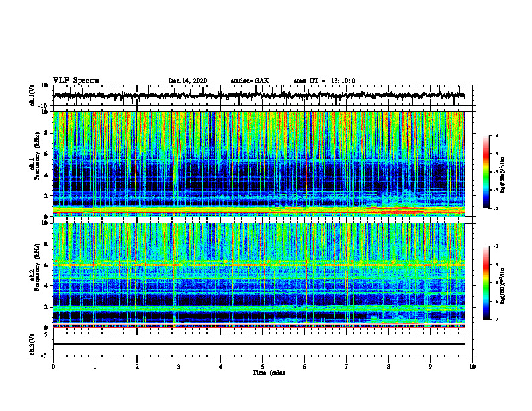Image resolution: width=532 pixels, height=411 pixels.
Task: Click the time axis tick label 6
Action: 305,367
